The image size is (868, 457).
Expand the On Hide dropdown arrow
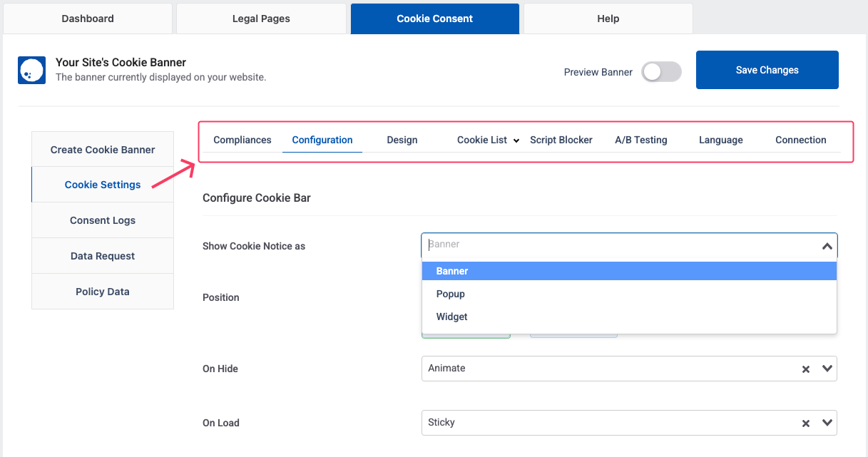tap(827, 369)
